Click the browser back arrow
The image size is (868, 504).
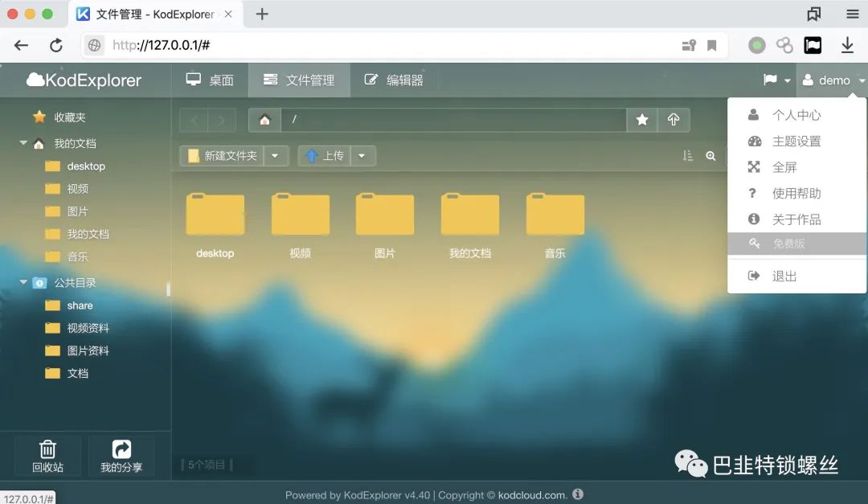(x=21, y=45)
